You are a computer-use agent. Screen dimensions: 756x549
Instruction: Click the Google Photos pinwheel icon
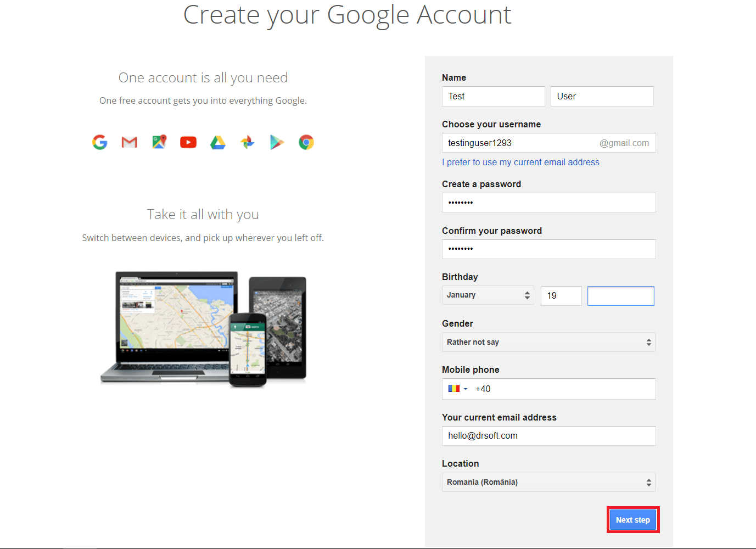pyautogui.click(x=248, y=142)
